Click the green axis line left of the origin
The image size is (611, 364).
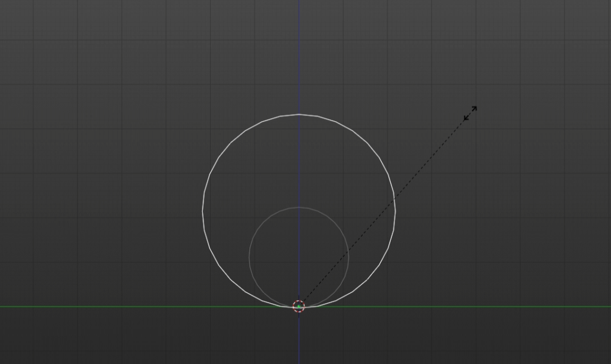119,307
